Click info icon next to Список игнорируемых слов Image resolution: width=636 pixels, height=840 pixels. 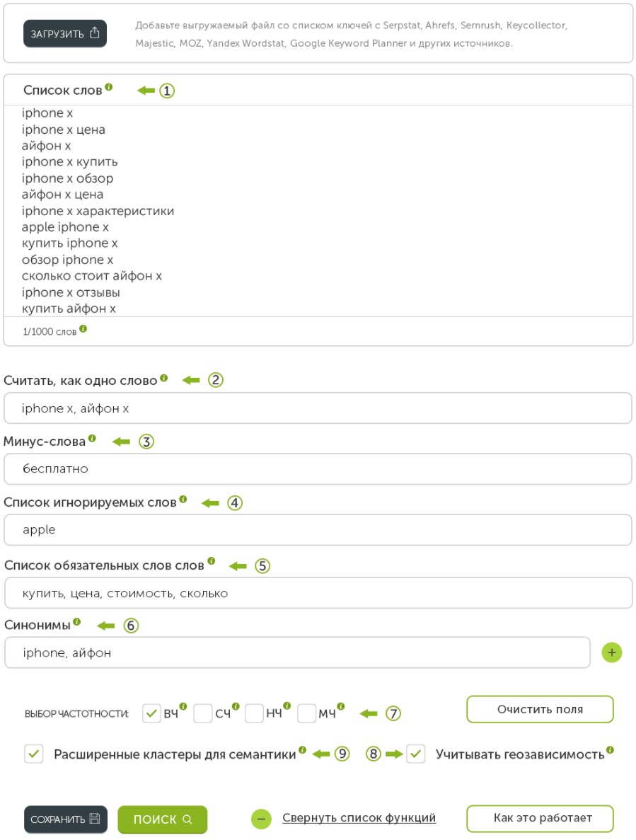pyautogui.click(x=183, y=500)
